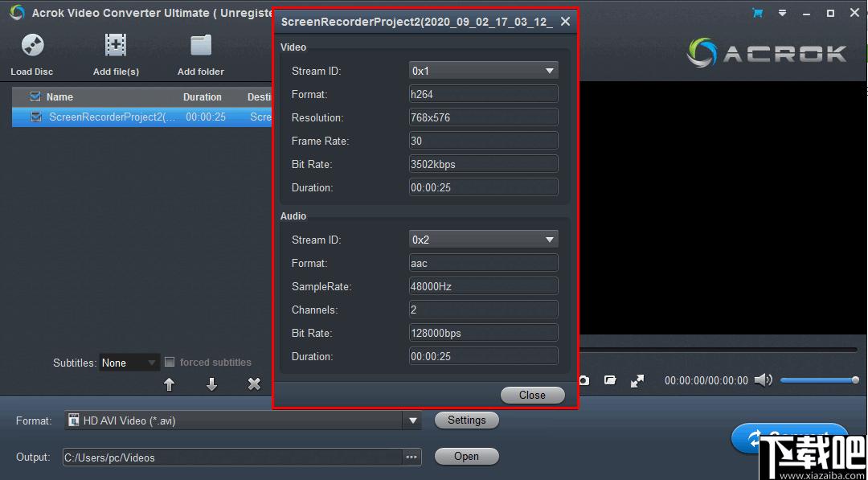
Task: Click the Resolution field showing 768x576
Action: coord(484,117)
